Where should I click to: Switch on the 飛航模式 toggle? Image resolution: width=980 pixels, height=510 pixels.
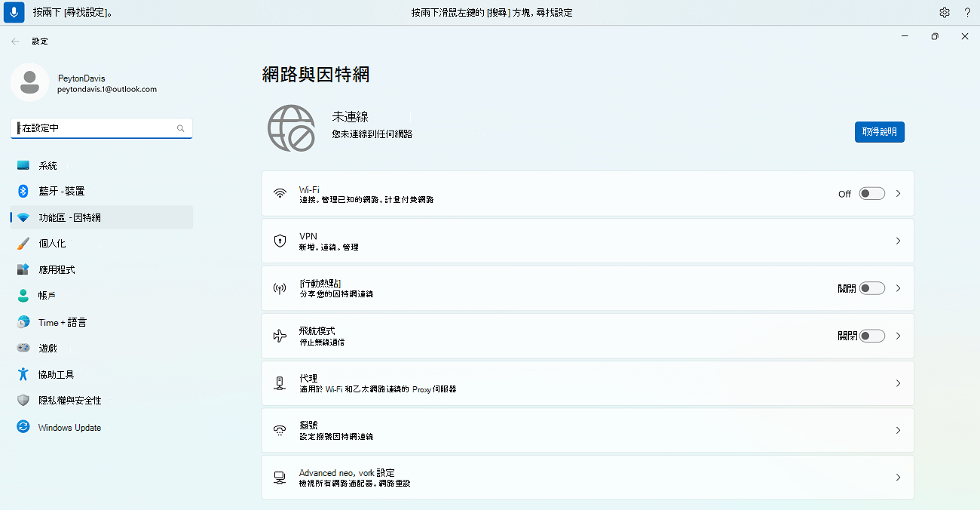pos(872,336)
